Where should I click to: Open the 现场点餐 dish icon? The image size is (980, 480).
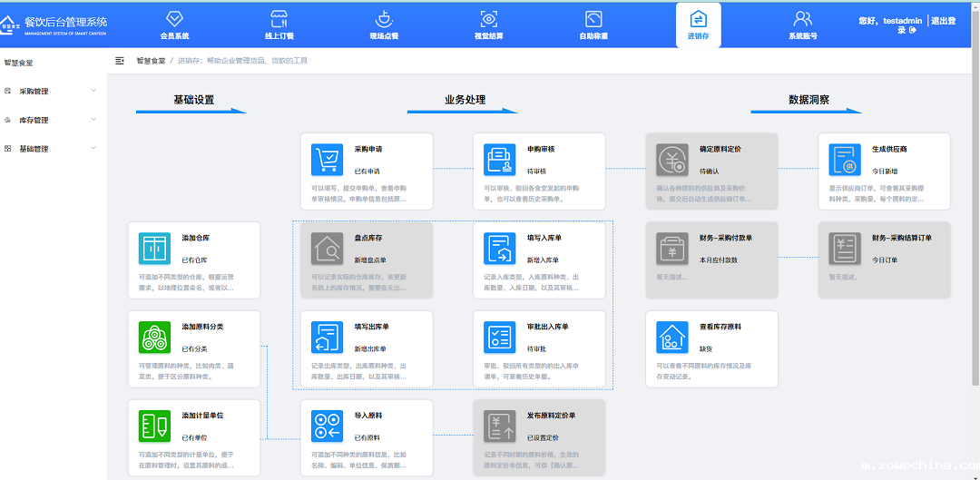(x=384, y=19)
